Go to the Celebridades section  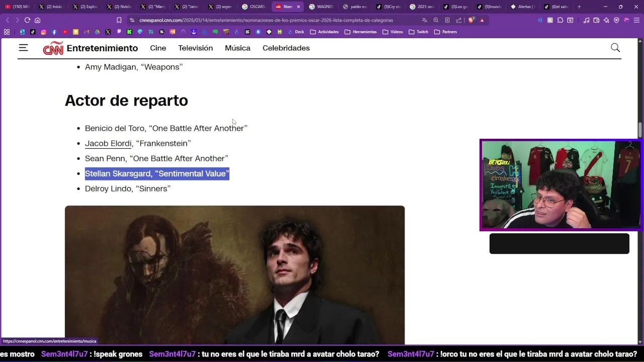286,48
